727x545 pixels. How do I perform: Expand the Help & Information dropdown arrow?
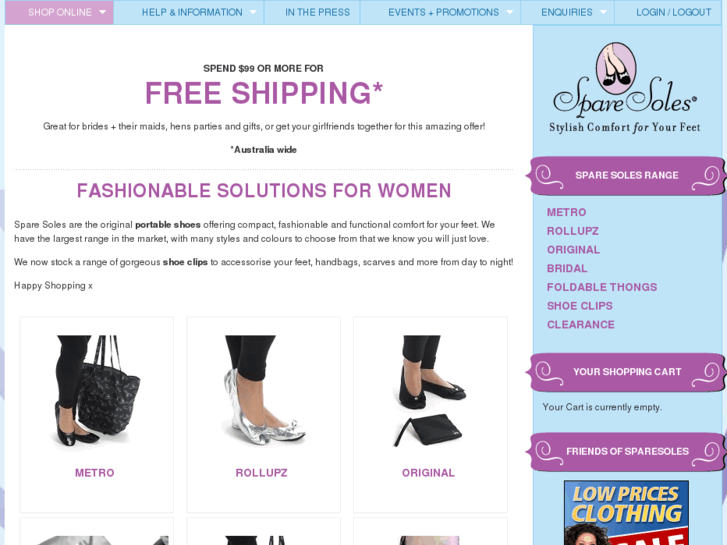(x=253, y=12)
